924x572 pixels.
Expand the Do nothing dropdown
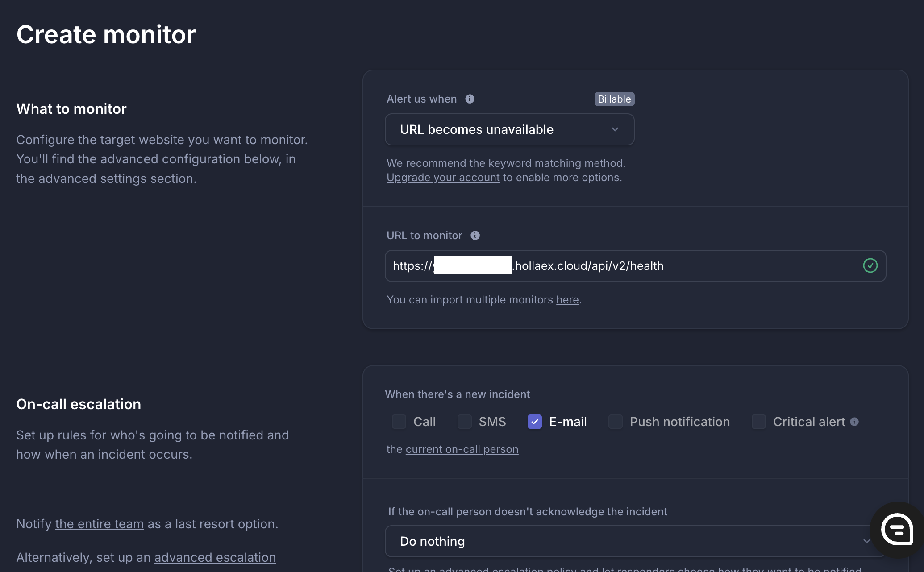click(x=625, y=541)
